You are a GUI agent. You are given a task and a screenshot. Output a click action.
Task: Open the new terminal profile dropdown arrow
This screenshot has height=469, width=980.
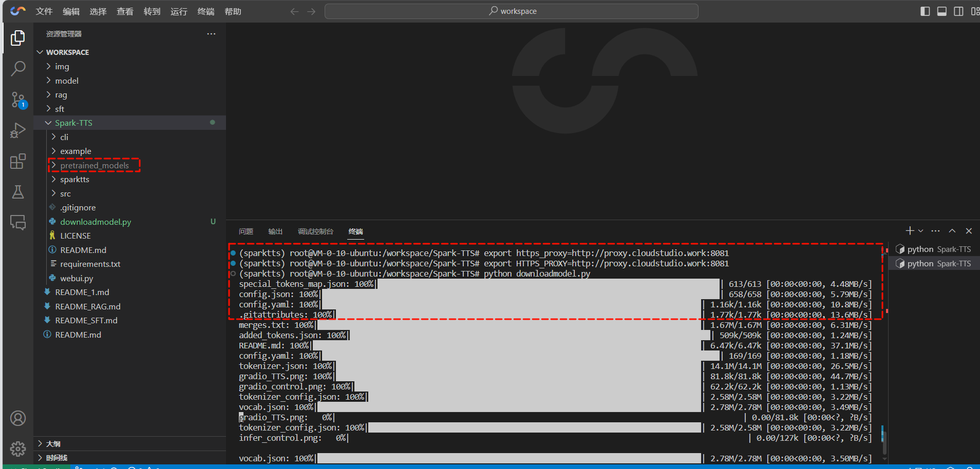(920, 231)
